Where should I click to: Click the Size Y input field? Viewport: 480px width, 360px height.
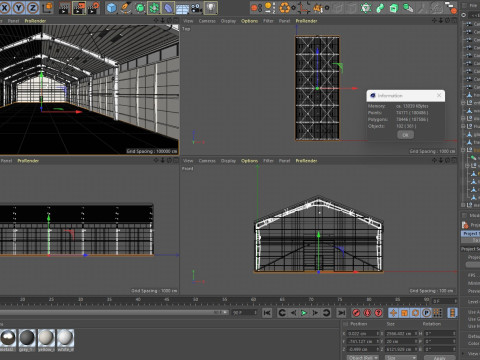coord(402,341)
